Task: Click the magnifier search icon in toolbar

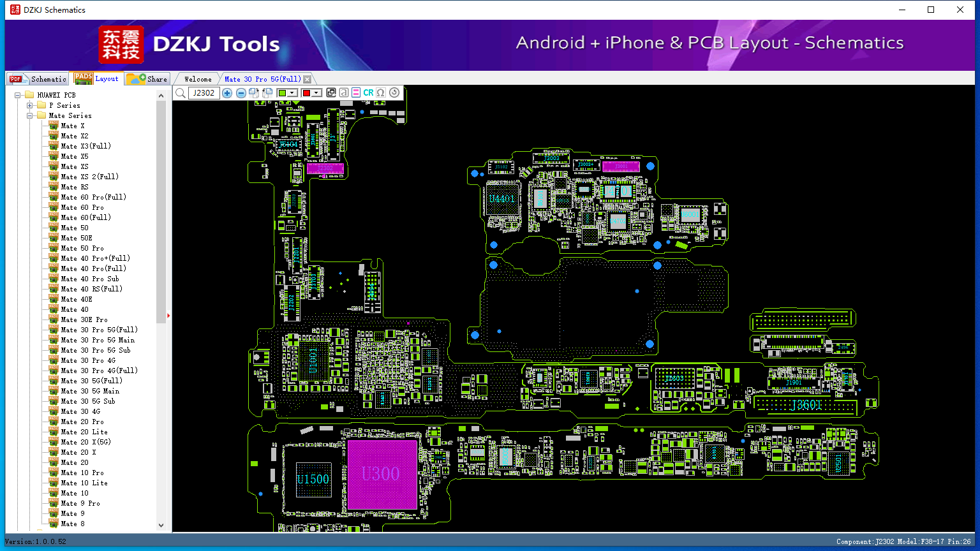Action: (181, 93)
